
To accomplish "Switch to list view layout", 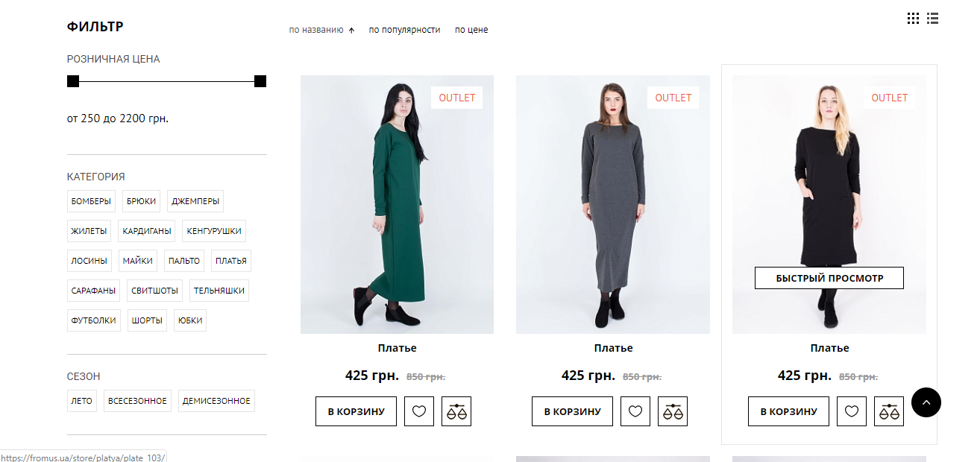I will pyautogui.click(x=932, y=19).
